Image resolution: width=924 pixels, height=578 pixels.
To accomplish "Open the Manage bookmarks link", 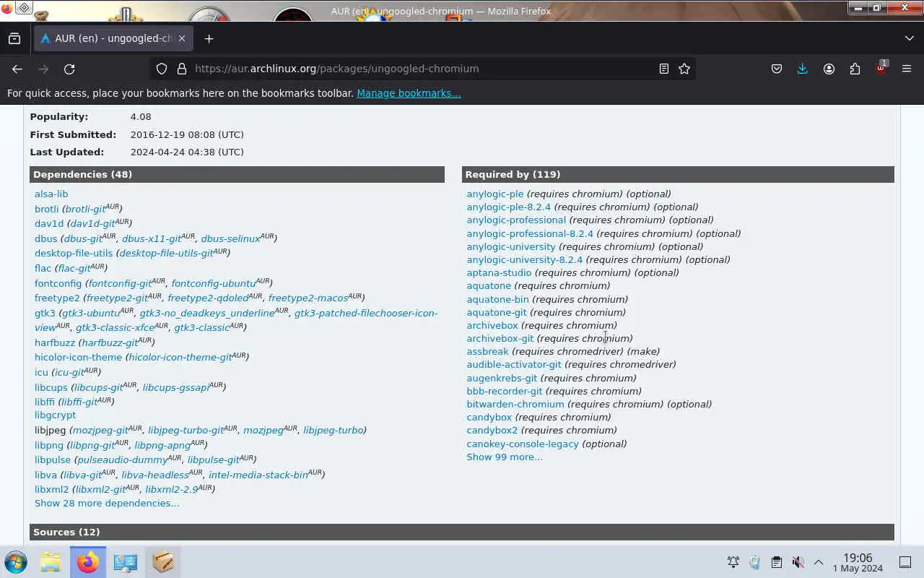I will click(409, 93).
